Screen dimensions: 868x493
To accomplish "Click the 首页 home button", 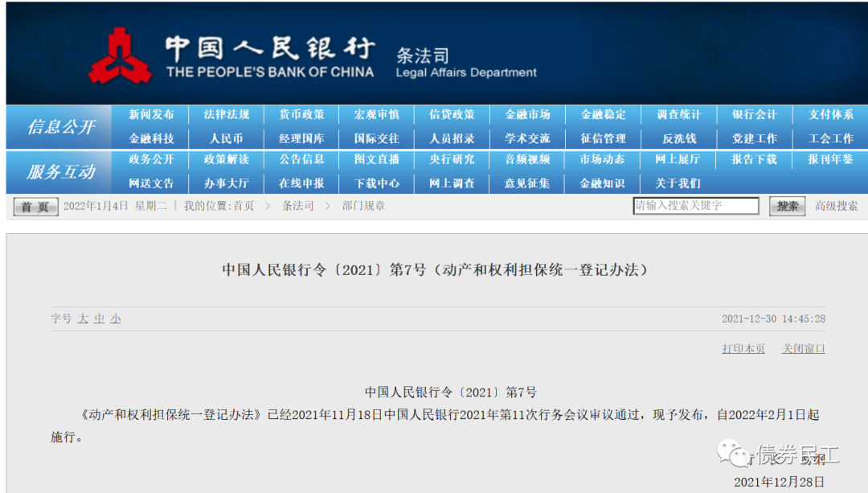I will (35, 207).
